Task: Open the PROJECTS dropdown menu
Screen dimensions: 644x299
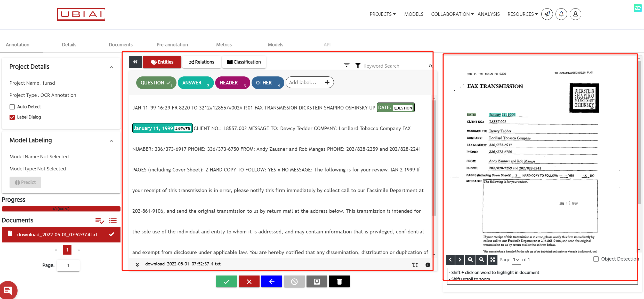Action: coord(382,14)
